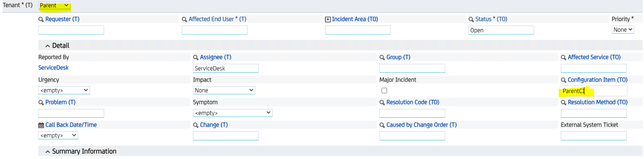
Task: Open Call Back Date/Time calendar icon
Action: [41, 125]
